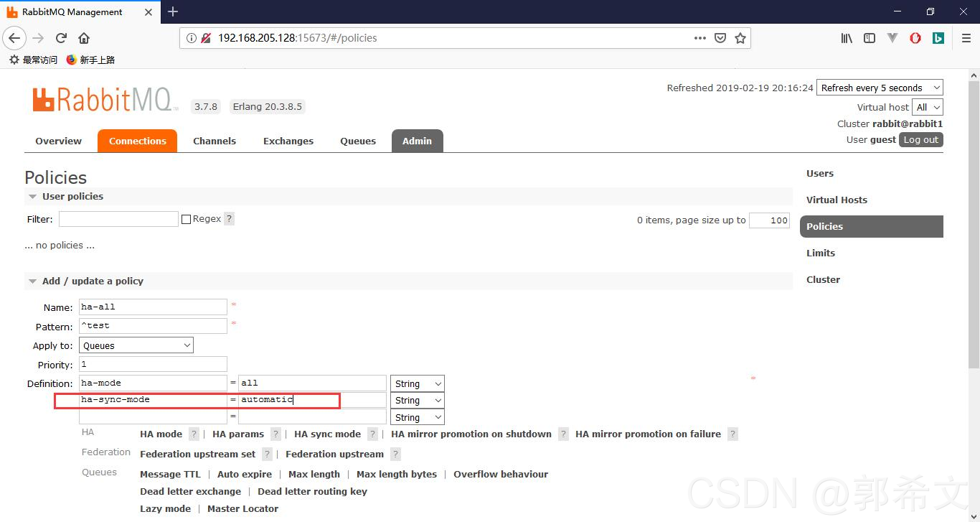Insert the Master Locator definition key

[242, 508]
